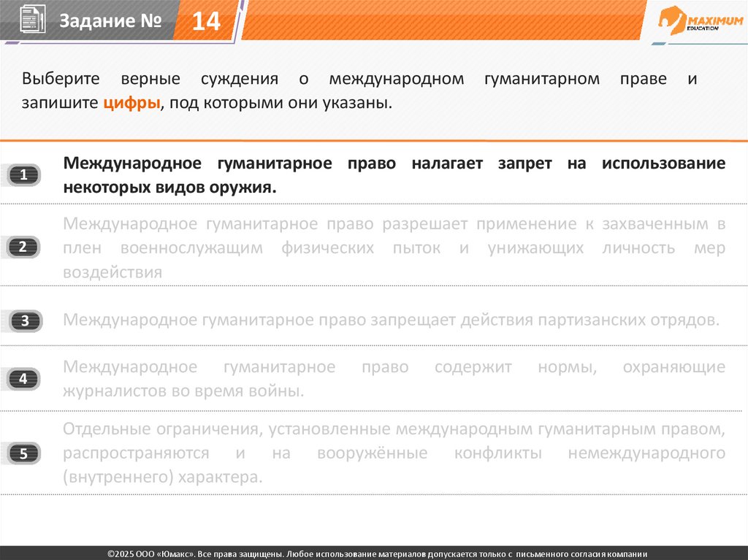Viewport: 748px width, 560px height.
Task: Select answer number badge 2
Action: (23, 247)
